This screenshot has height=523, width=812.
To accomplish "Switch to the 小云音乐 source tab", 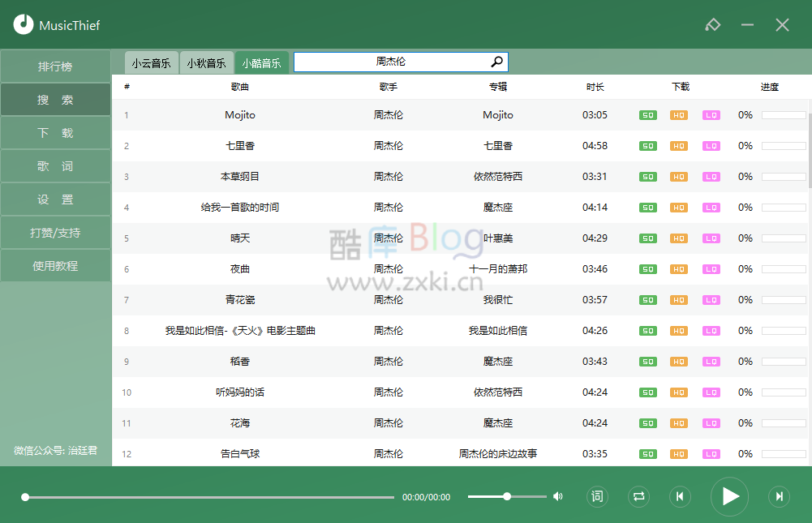I will (x=151, y=62).
